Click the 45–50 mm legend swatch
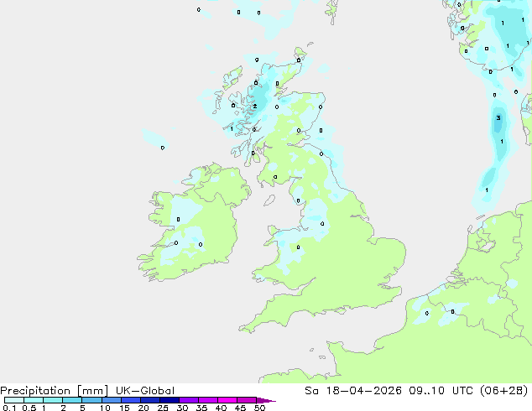This screenshot has height=411, width=532. (x=247, y=400)
